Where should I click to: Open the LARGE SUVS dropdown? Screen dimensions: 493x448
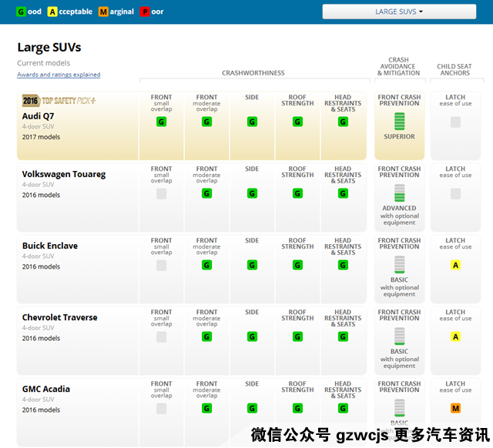pos(398,12)
